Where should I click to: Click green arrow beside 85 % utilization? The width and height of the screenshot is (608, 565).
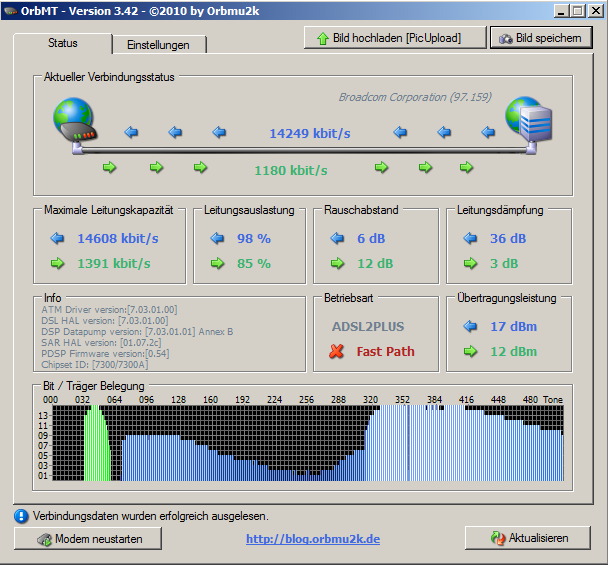click(x=217, y=263)
